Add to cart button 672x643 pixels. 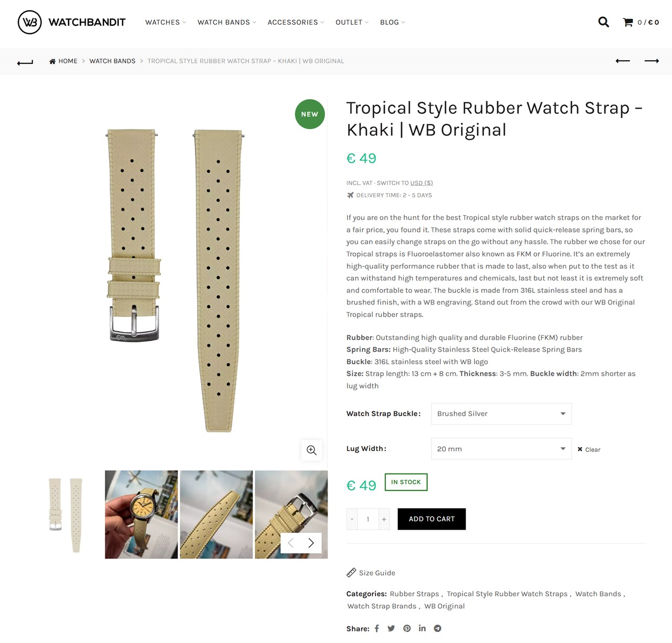click(432, 519)
